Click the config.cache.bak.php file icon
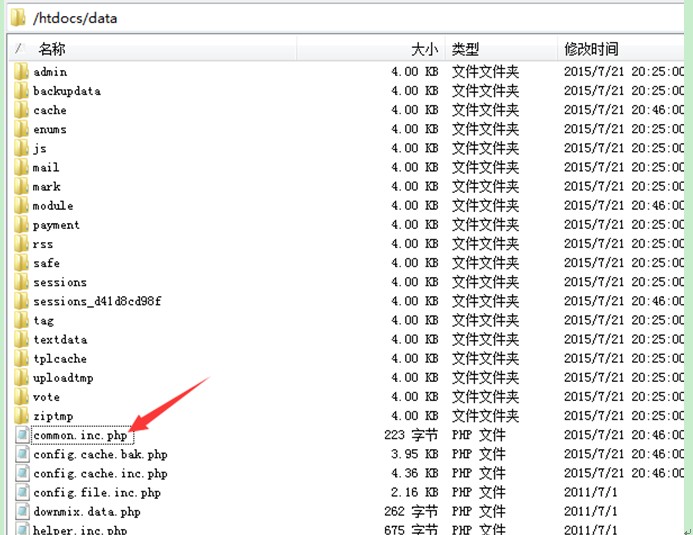Viewport: 693px width, 535px height. click(x=23, y=454)
